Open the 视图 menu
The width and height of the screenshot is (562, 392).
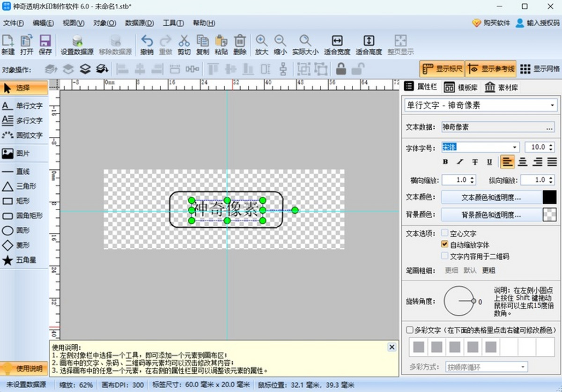(74, 23)
